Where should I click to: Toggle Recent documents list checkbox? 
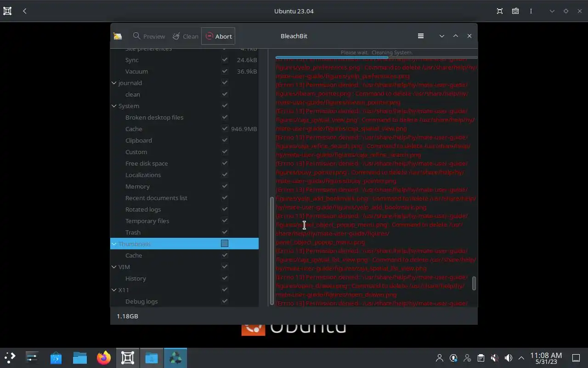[x=225, y=198]
